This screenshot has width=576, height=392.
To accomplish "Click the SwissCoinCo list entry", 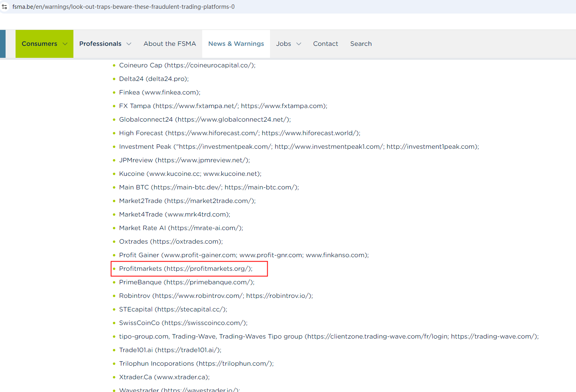I will click(183, 323).
